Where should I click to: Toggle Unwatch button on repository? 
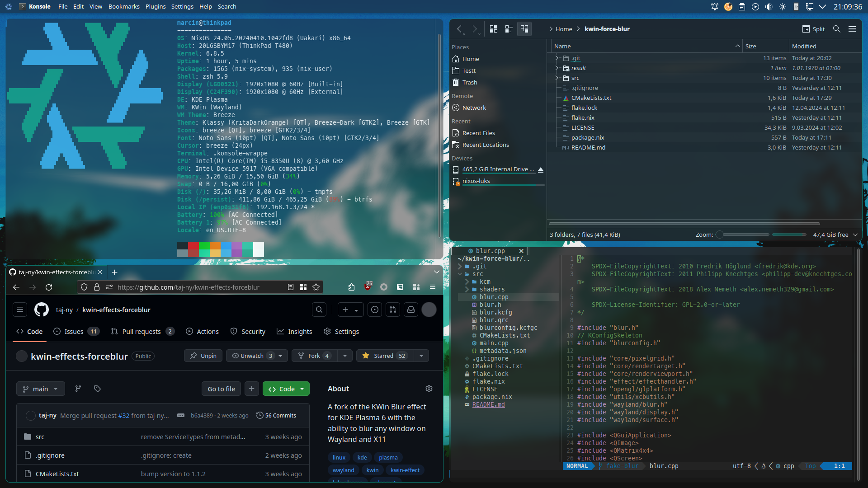coord(251,356)
